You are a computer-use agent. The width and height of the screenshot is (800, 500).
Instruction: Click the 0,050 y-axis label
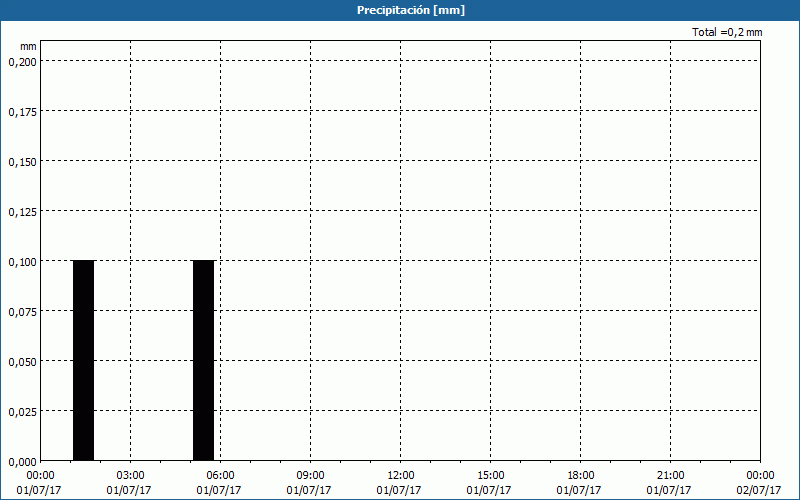[23, 362]
